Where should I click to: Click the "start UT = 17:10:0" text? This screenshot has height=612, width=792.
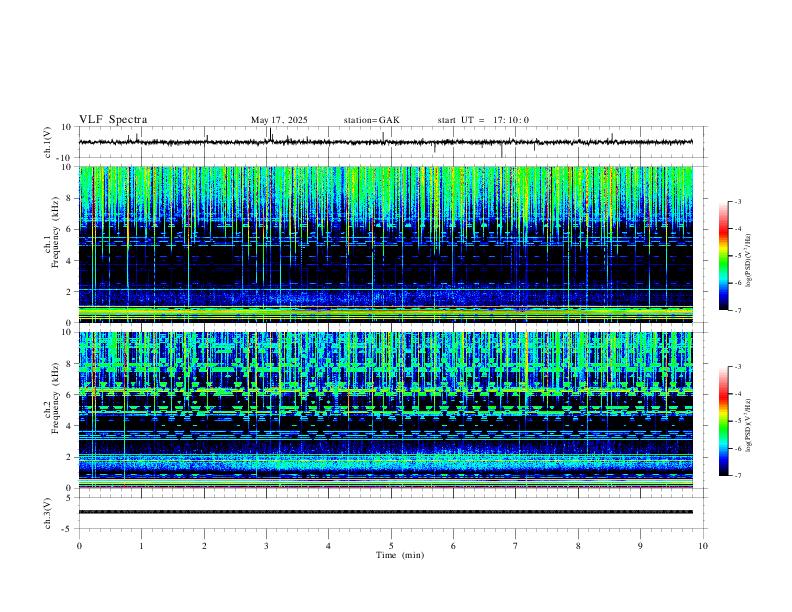coord(483,120)
